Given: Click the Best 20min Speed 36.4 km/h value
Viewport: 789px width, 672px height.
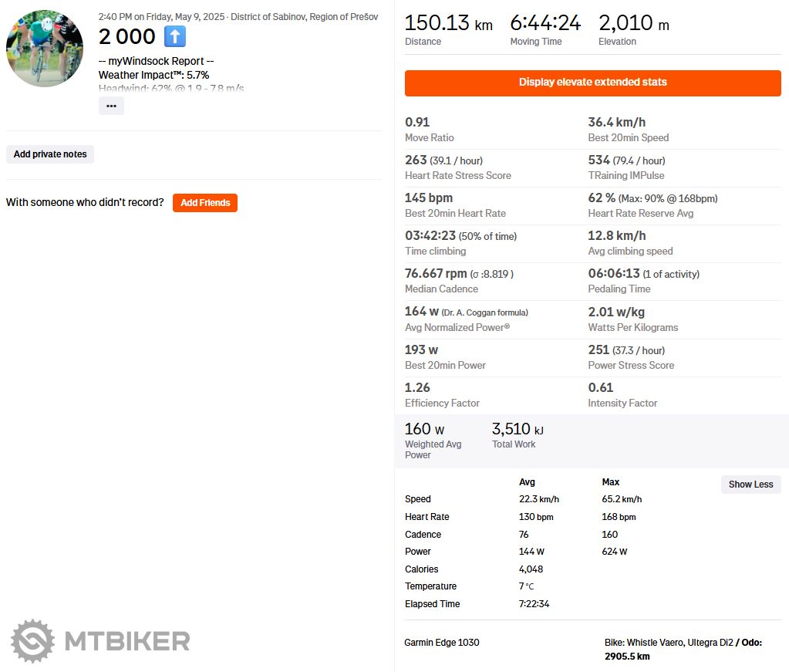Looking at the screenshot, I should click(x=616, y=122).
